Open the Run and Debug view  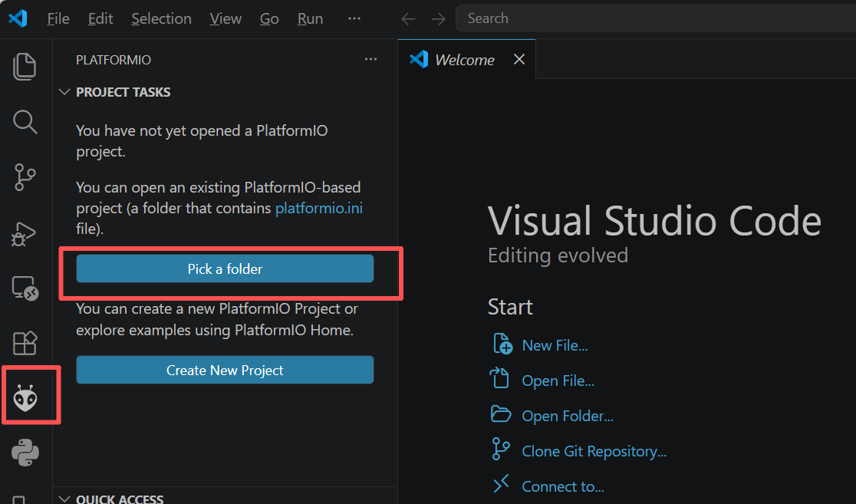click(25, 232)
